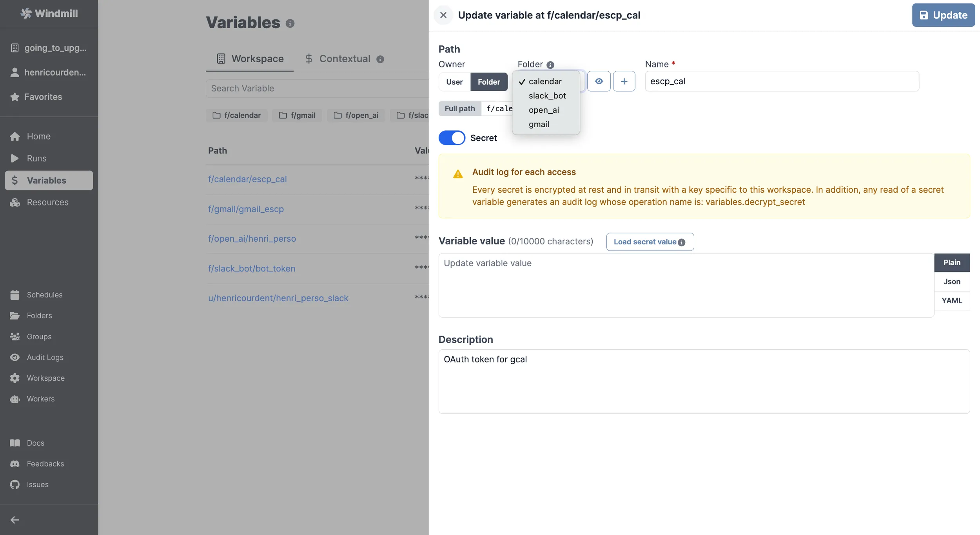Screen dimensions: 980x535
Task: Open Workspace settings in the sidebar
Action: (45, 378)
